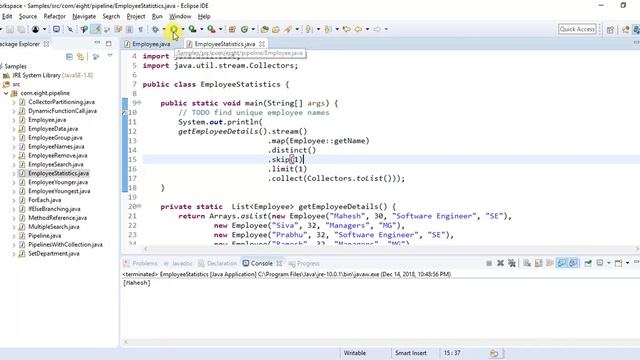
Task: Select Pipeline.java in Package Explorer
Action: pyautogui.click(x=44, y=236)
